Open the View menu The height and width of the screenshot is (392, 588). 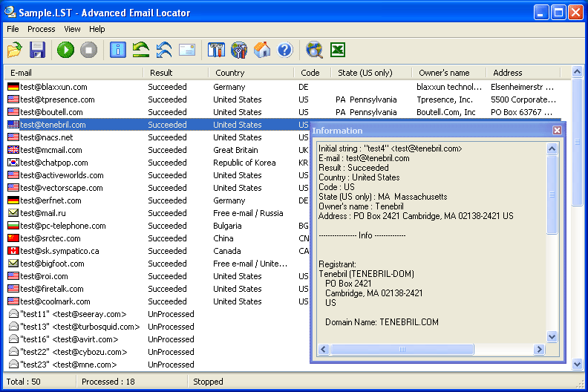72,29
